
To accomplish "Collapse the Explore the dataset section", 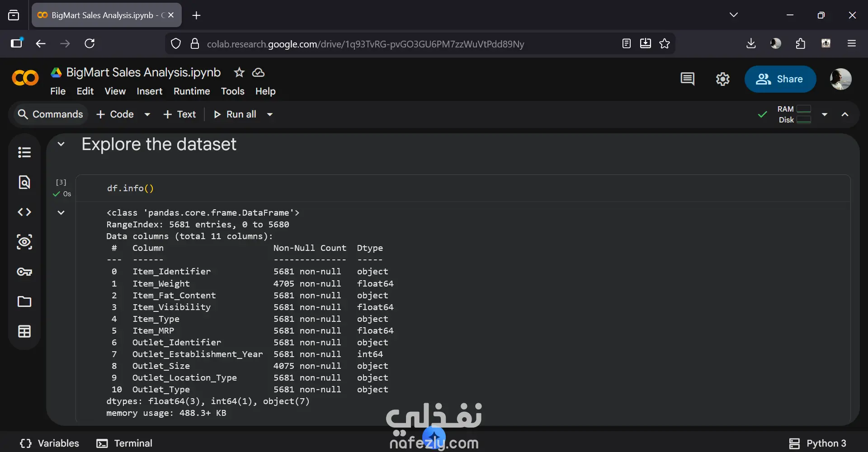I will point(61,144).
